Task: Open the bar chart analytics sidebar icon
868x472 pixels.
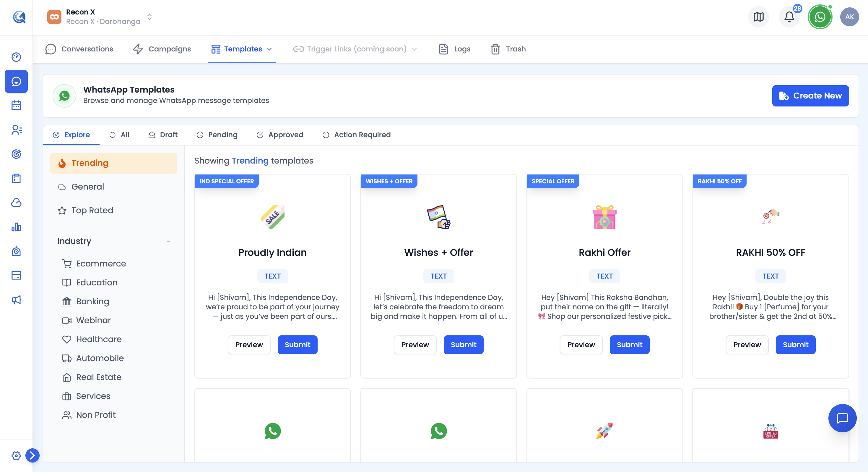Action: (x=16, y=227)
